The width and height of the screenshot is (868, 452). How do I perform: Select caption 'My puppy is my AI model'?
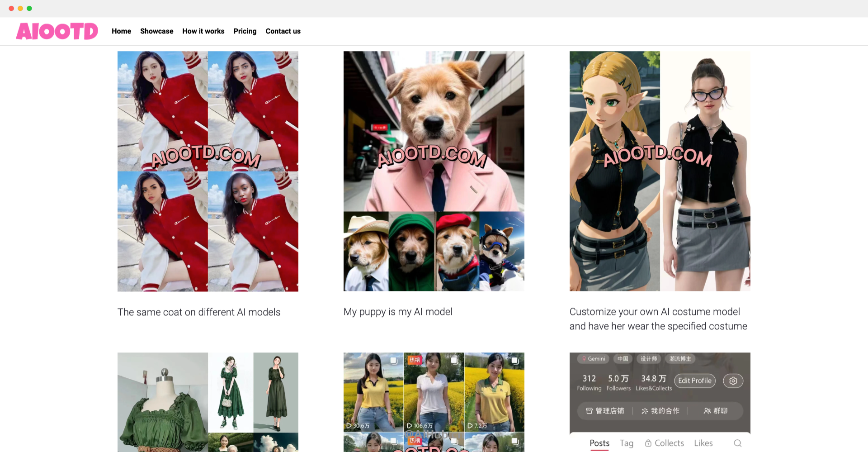398,312
